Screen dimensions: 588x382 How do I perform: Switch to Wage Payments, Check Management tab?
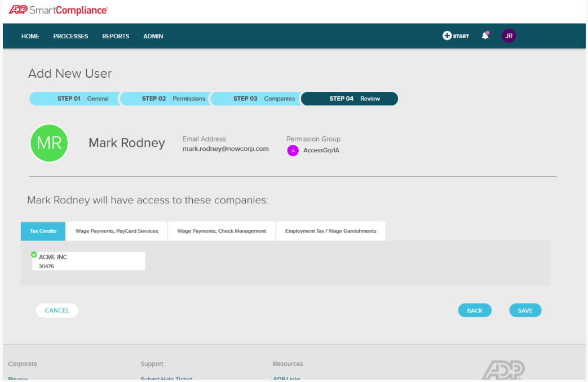click(x=222, y=231)
